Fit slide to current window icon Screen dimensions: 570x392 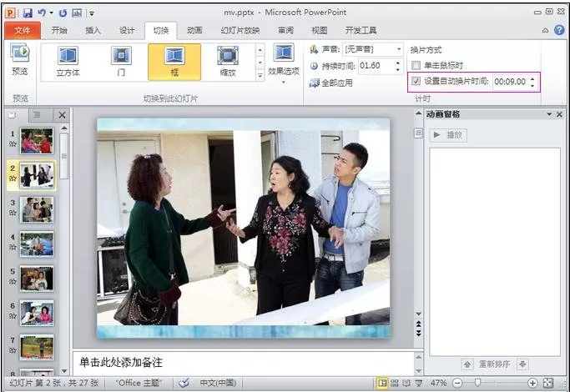[x=548, y=383]
